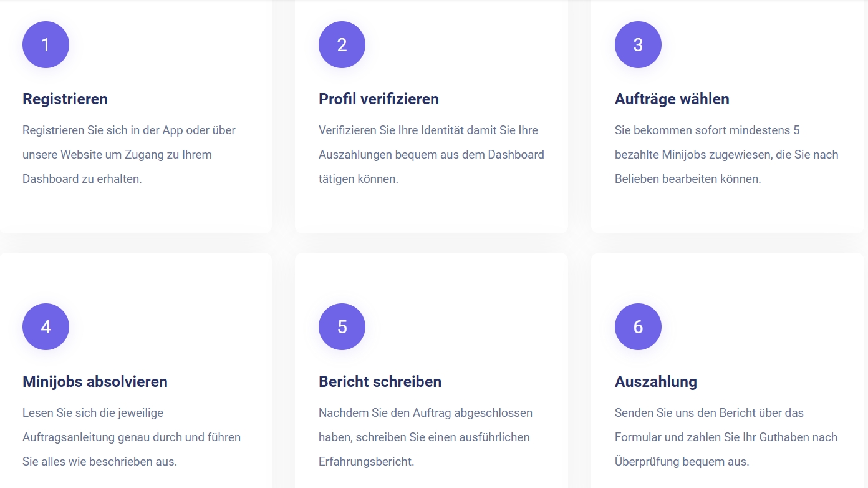Click the text about 5 bezahlte Minijobs

click(726, 154)
